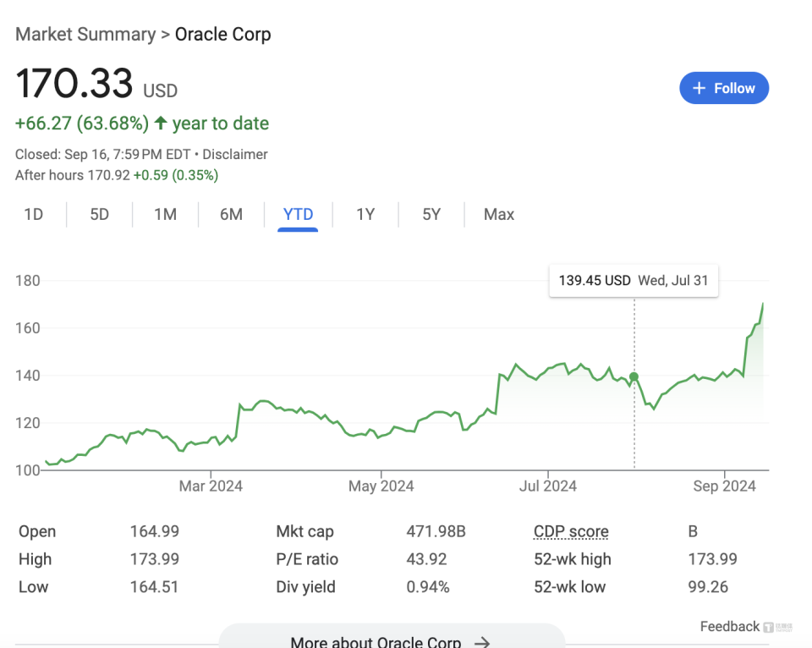The height and width of the screenshot is (648, 812).
Task: Click the green up arrow beside year to date
Action: (161, 124)
